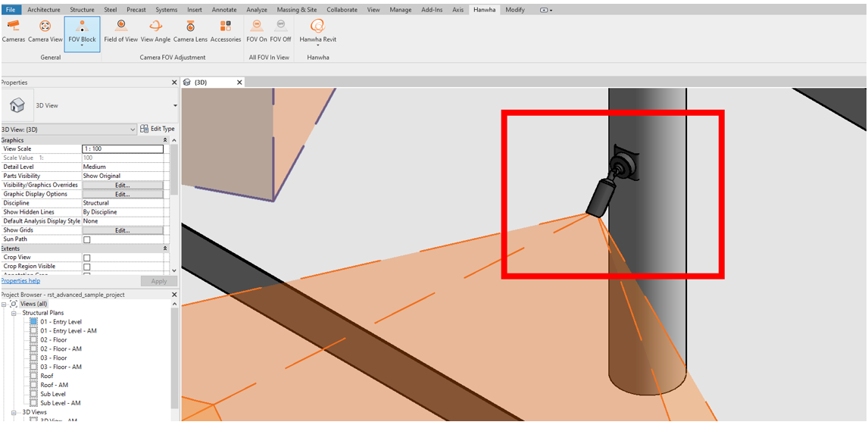The height and width of the screenshot is (425, 868).
Task: Open the Properties help link
Action: coord(20,281)
